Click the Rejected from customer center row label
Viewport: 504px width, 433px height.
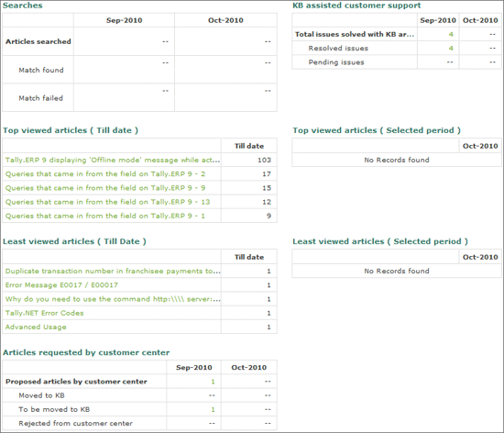75,423
